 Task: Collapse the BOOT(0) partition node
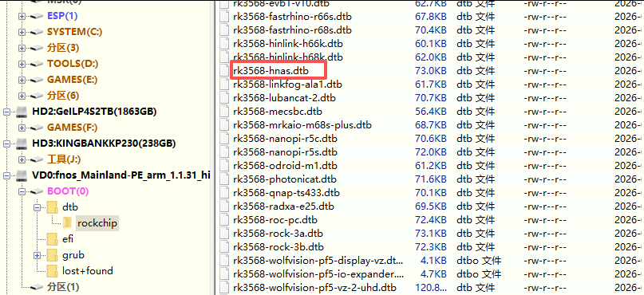pos(22,191)
